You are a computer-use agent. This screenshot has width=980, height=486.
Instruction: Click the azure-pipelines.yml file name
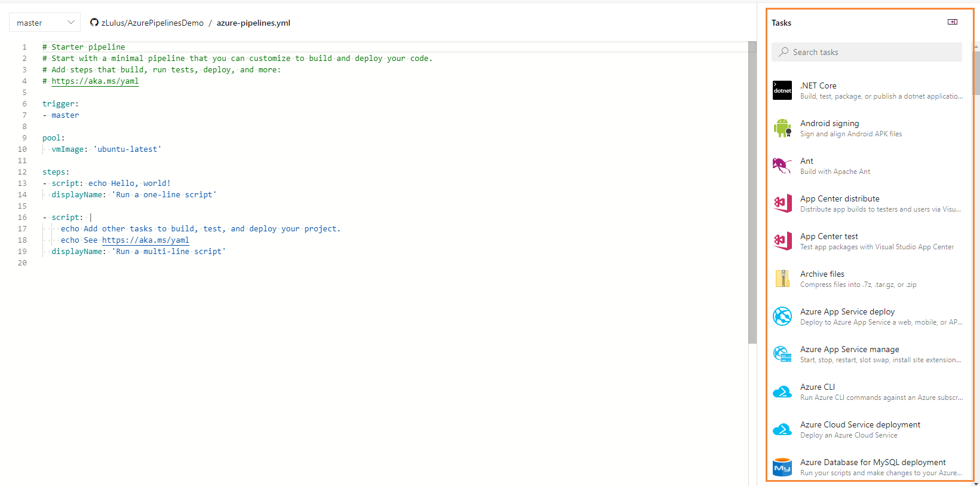[x=253, y=23]
